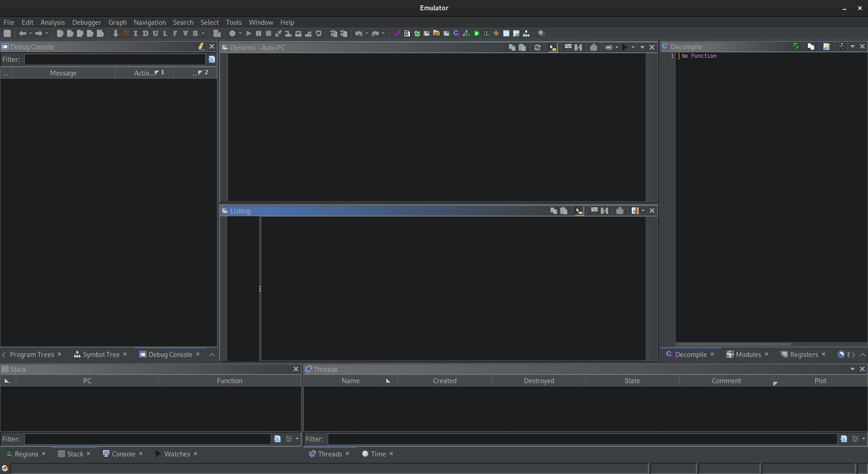Click the Decompile re-decompile green refresh icon
Image resolution: width=868 pixels, height=474 pixels.
pos(795,47)
